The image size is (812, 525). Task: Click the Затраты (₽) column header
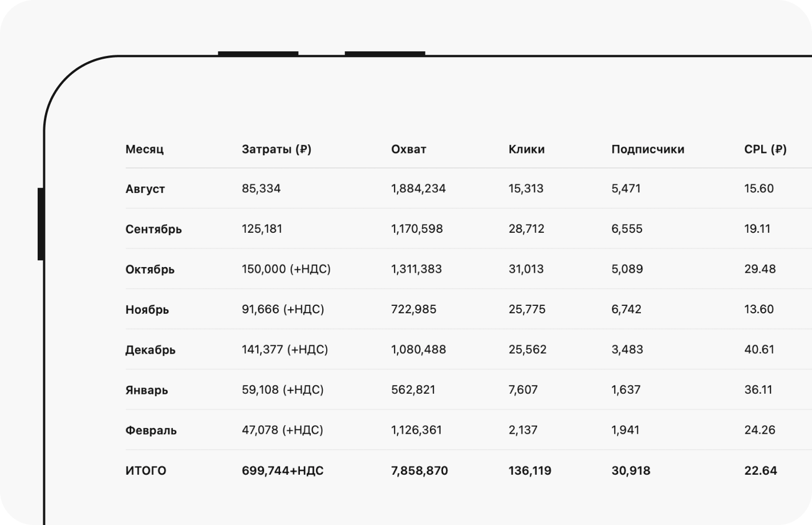pos(277,150)
